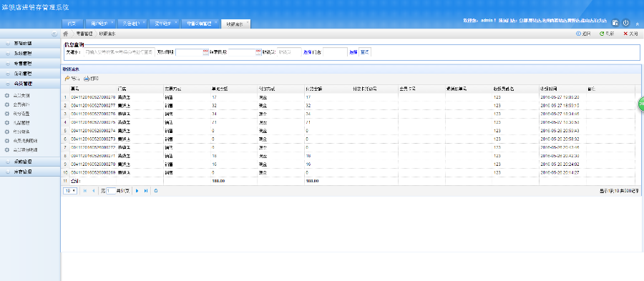Click ticket cell 00411201605260000269

pos(93,172)
